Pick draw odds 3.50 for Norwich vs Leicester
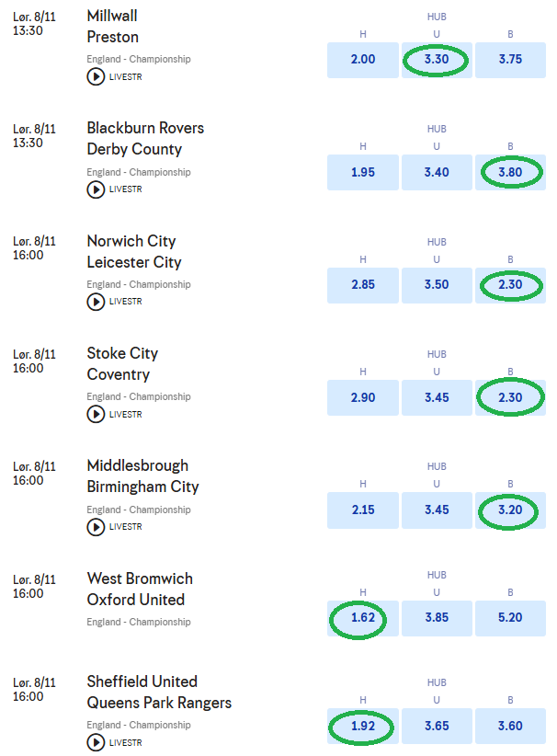This screenshot has height=756, width=557. [437, 285]
